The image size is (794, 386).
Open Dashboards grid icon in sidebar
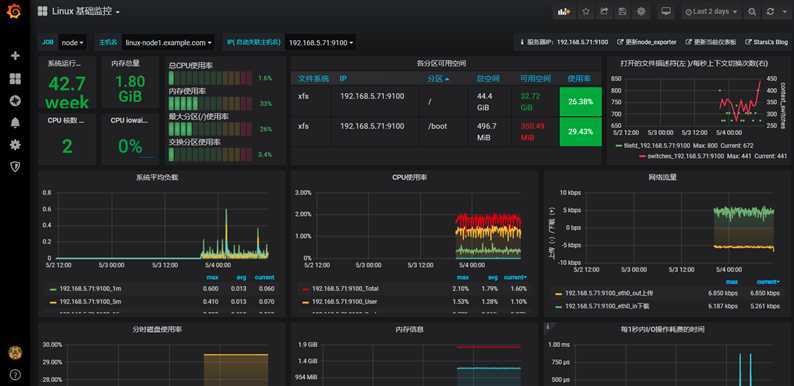pyautogui.click(x=15, y=79)
